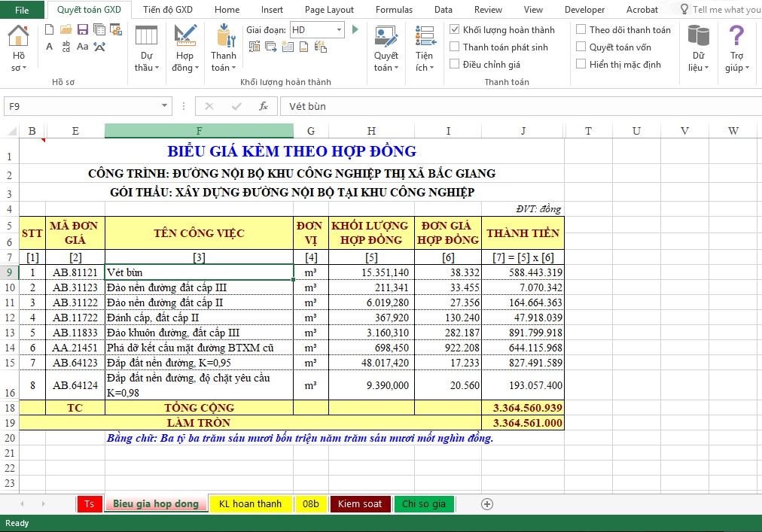Tick the Theo dõi thanh toán checkbox

click(581, 29)
